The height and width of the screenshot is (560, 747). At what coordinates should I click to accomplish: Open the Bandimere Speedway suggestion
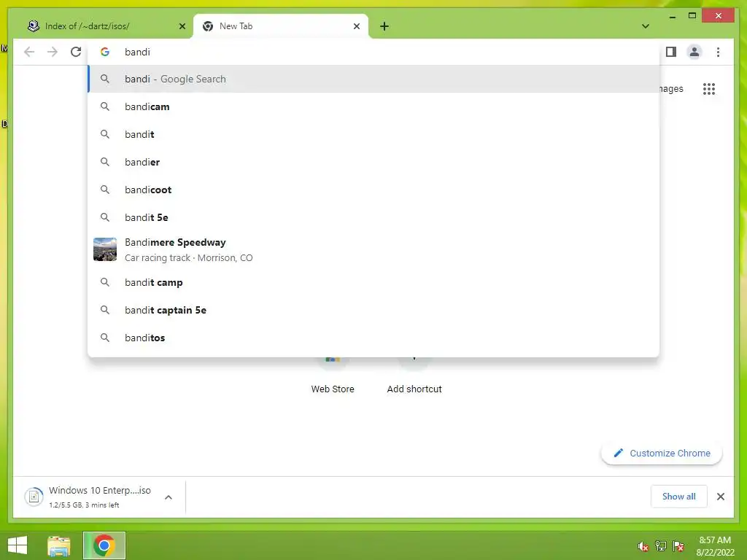[374, 249]
